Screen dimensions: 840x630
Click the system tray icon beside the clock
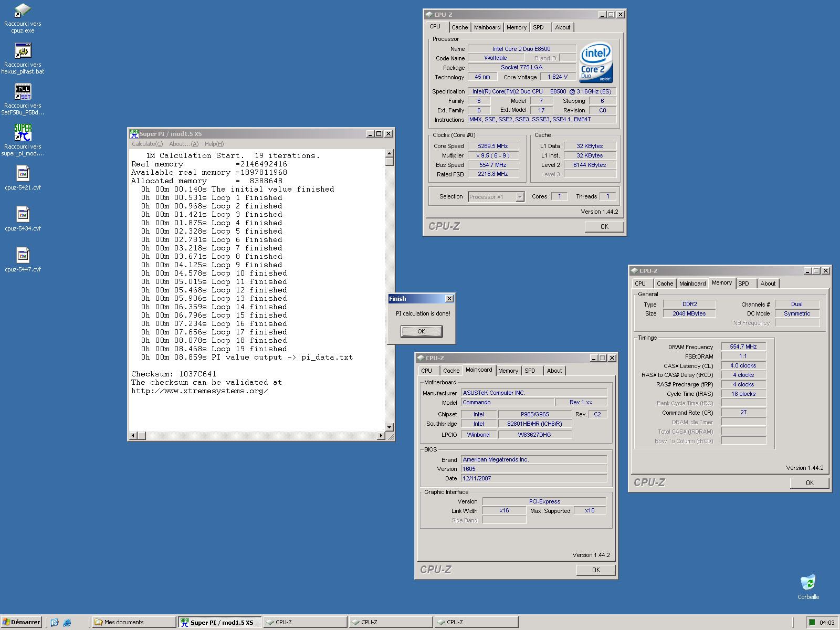pyautogui.click(x=812, y=623)
